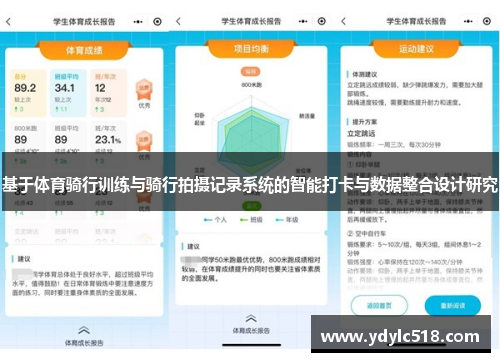Go back from the 项目均衡 screen
The image size is (500, 362).
click(178, 21)
